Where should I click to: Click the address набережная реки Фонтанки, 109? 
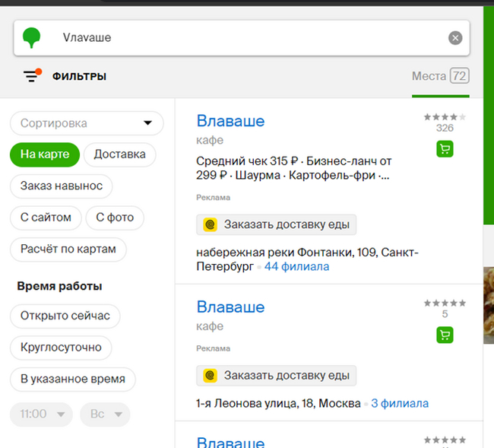tap(307, 259)
